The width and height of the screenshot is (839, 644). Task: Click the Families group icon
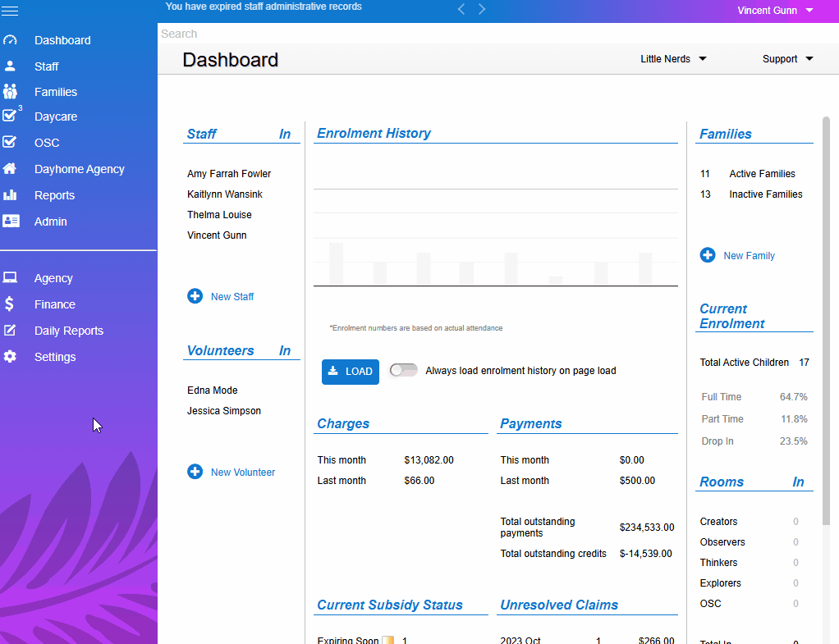10,91
